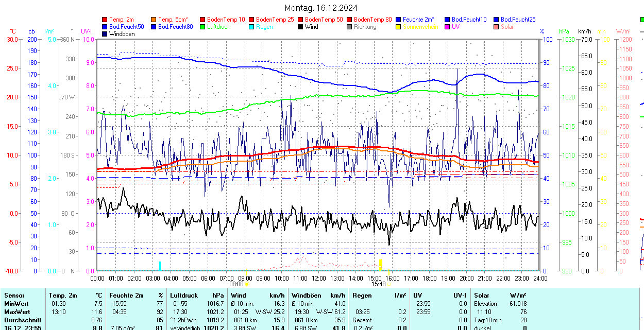Image resolution: width=644 pixels, height=330 pixels.
Task: Click the orange Temp. 5cm legend swatch
Action: (x=154, y=20)
